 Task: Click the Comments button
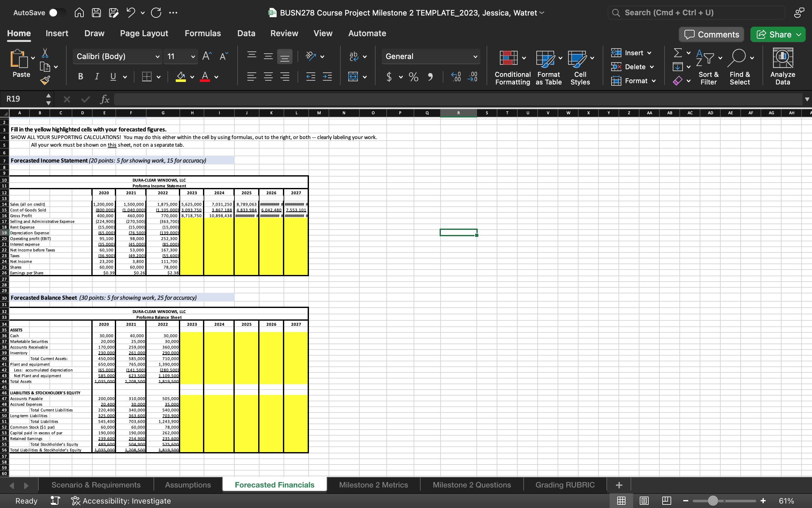[711, 34]
